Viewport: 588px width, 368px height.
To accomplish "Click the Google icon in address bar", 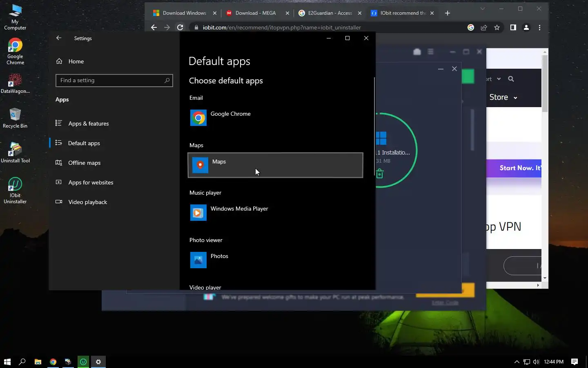I will 471,27.
